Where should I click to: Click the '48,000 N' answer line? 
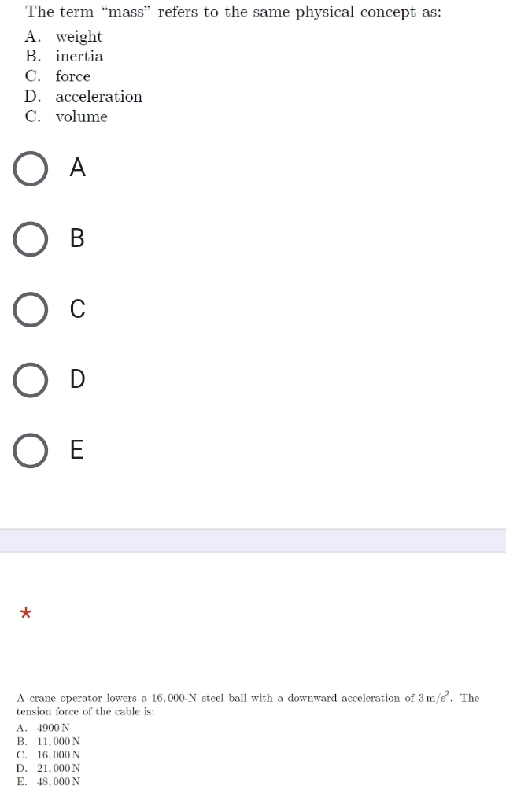point(48,781)
